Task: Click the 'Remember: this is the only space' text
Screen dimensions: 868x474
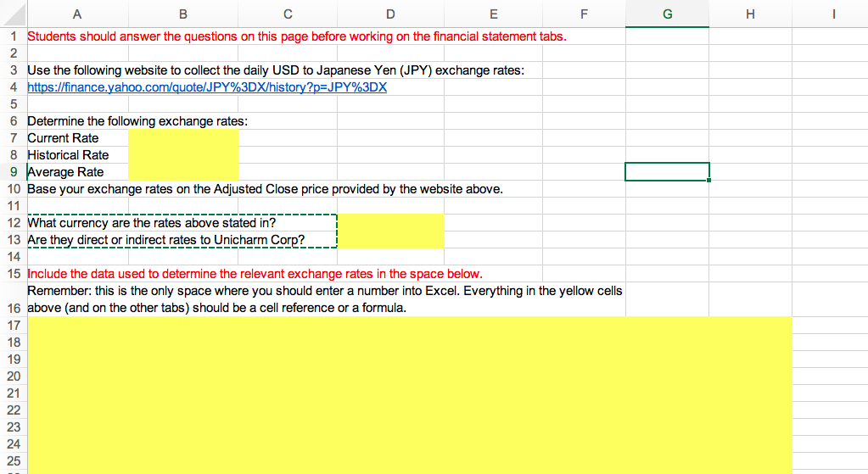Action: (x=324, y=299)
